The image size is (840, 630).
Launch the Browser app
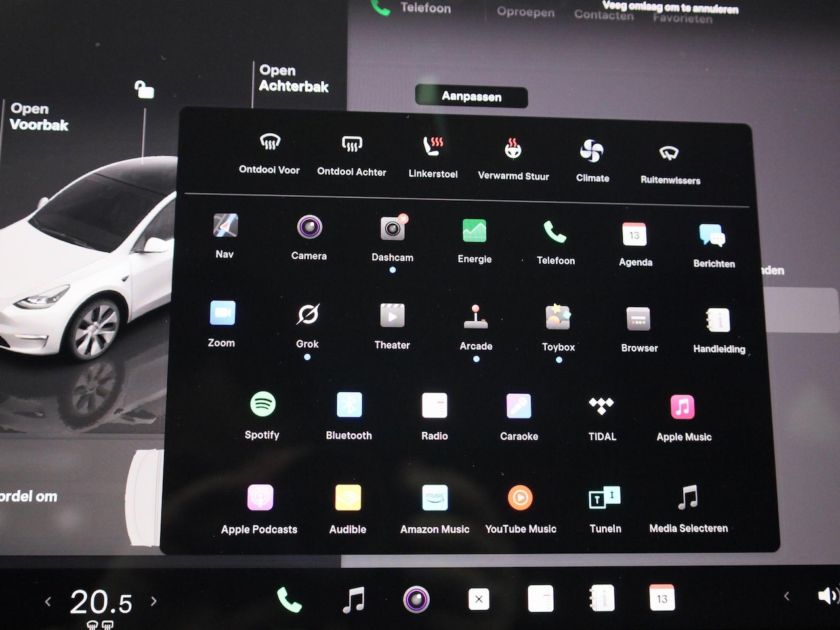639,331
